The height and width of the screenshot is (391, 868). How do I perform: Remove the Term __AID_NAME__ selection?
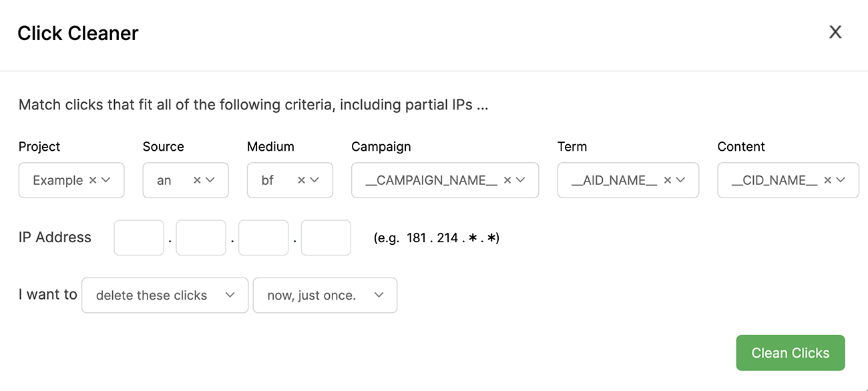point(668,180)
